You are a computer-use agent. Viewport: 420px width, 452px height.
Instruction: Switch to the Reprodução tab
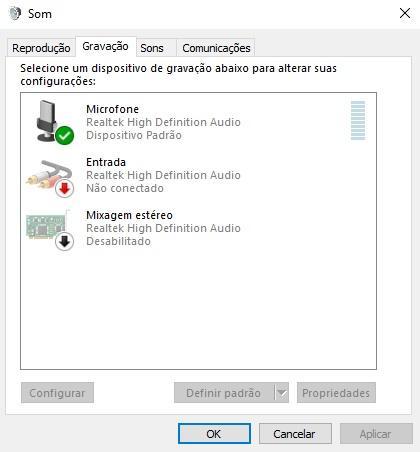[x=41, y=48]
